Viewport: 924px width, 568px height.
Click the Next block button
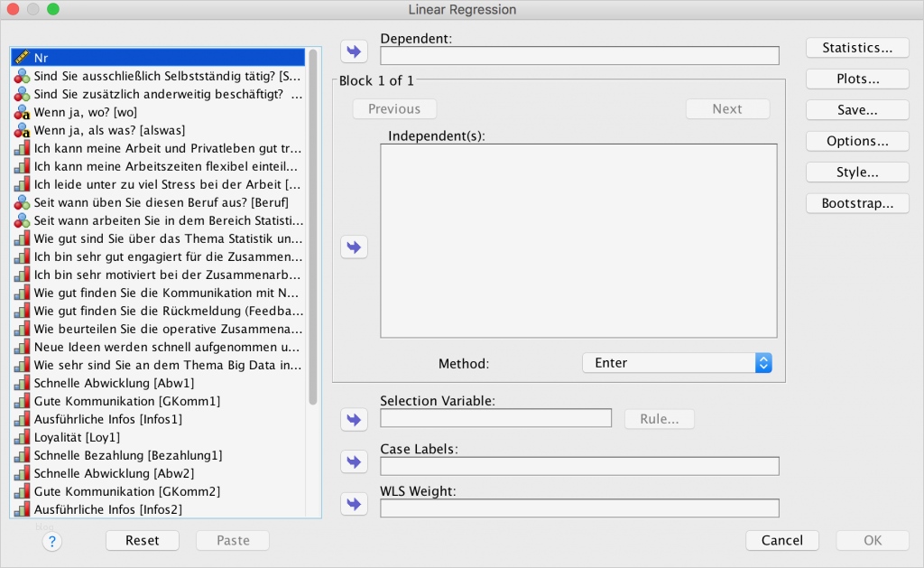pos(727,109)
